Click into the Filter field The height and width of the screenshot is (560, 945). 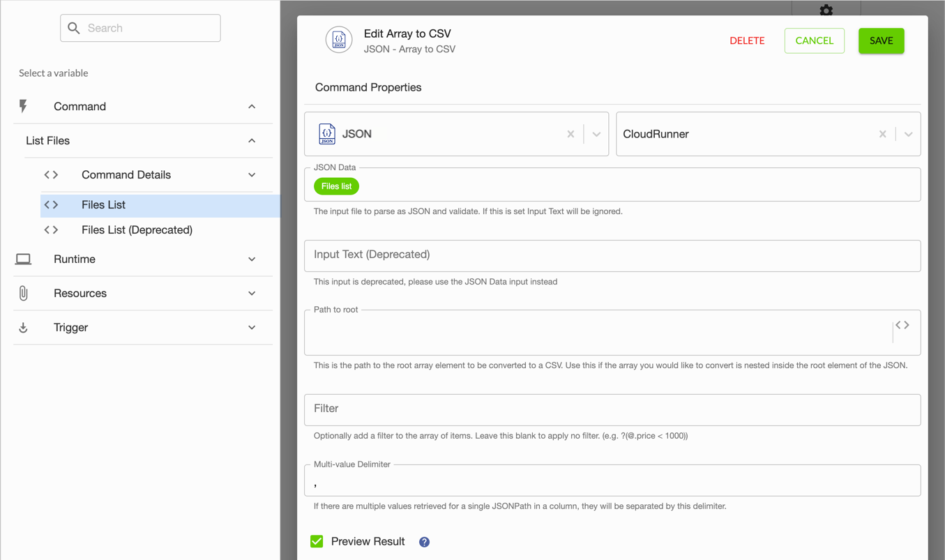click(x=612, y=410)
